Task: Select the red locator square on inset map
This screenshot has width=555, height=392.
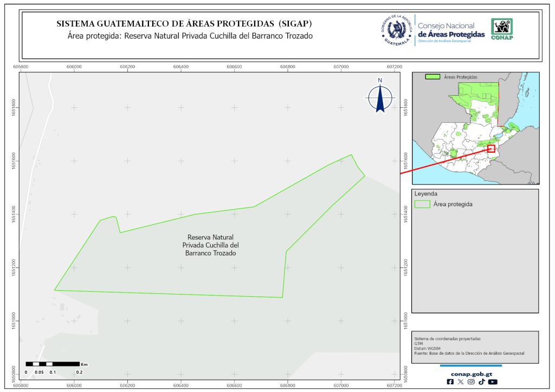Action: pyautogui.click(x=491, y=148)
